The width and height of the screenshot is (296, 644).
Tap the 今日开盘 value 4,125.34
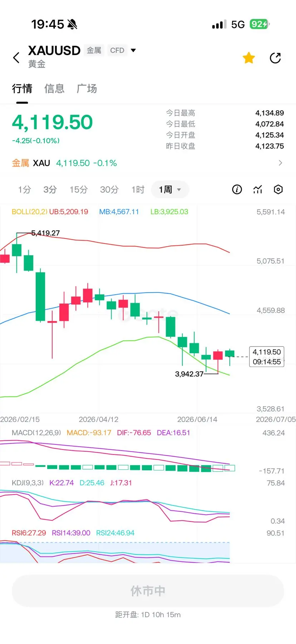[x=270, y=135]
